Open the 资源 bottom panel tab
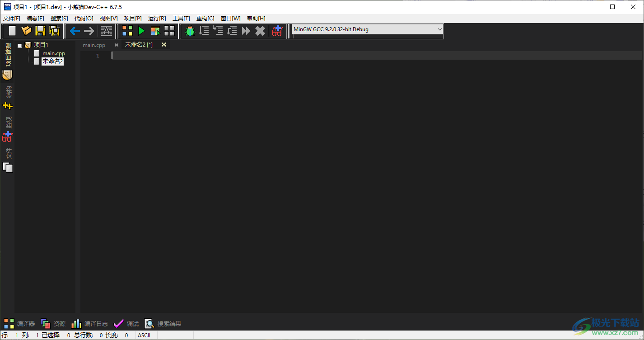Viewport: 644px width, 340px height. click(53, 324)
